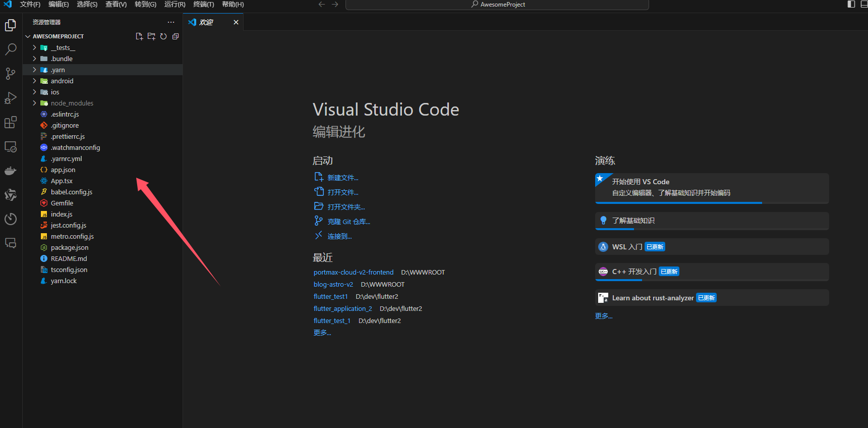Open recent project portmax-cloud-v2-frontend
Image resolution: width=868 pixels, height=428 pixels.
(x=354, y=272)
